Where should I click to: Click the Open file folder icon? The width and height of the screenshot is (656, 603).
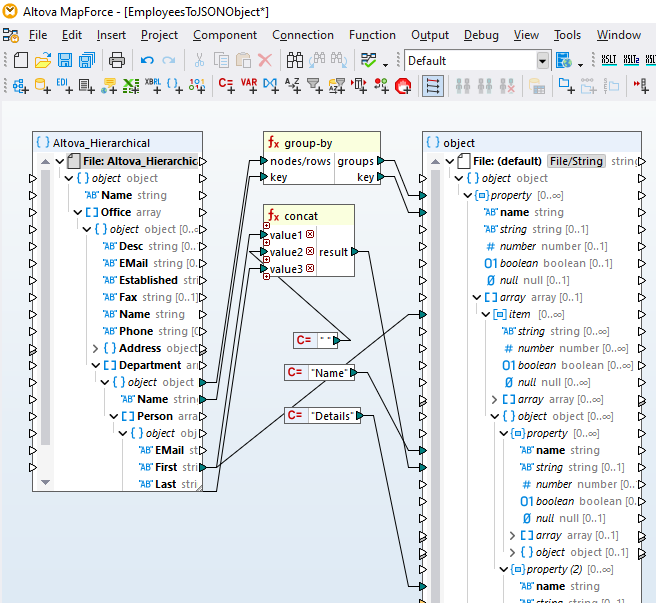click(43, 61)
